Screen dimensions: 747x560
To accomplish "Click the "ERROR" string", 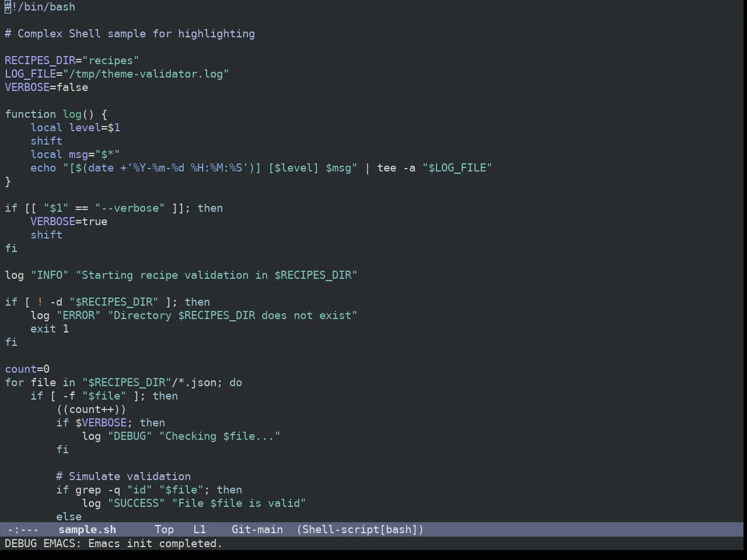I will [79, 316].
